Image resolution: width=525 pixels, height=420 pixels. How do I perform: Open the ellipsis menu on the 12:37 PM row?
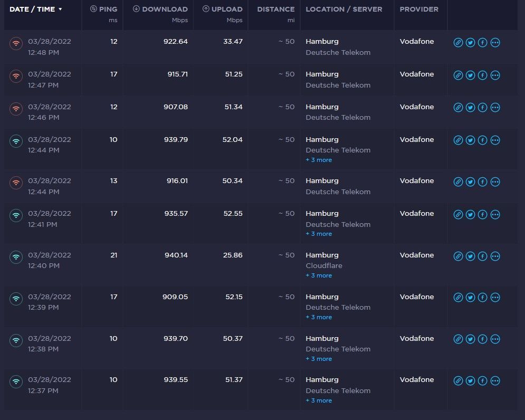click(x=495, y=381)
